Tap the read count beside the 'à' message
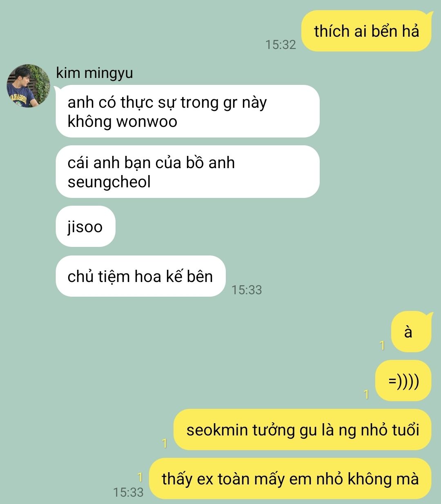Image resolution: width=441 pixels, height=504 pixels. (382, 346)
